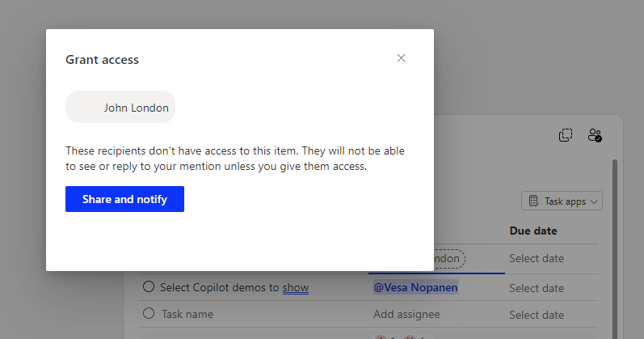This screenshot has height=339, width=644.
Task: Toggle the circle beside Task name
Action: click(x=148, y=313)
